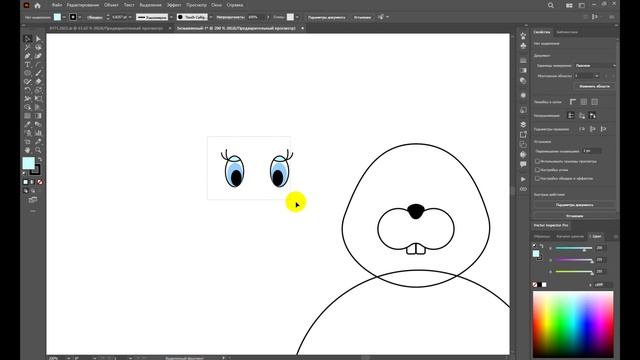Open control bar fill color dropdown
640x360 pixels.
pyautogui.click(x=64, y=17)
